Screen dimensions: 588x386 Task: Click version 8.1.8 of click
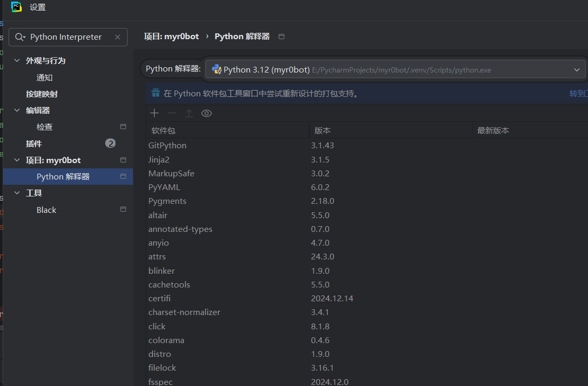pyautogui.click(x=320, y=326)
